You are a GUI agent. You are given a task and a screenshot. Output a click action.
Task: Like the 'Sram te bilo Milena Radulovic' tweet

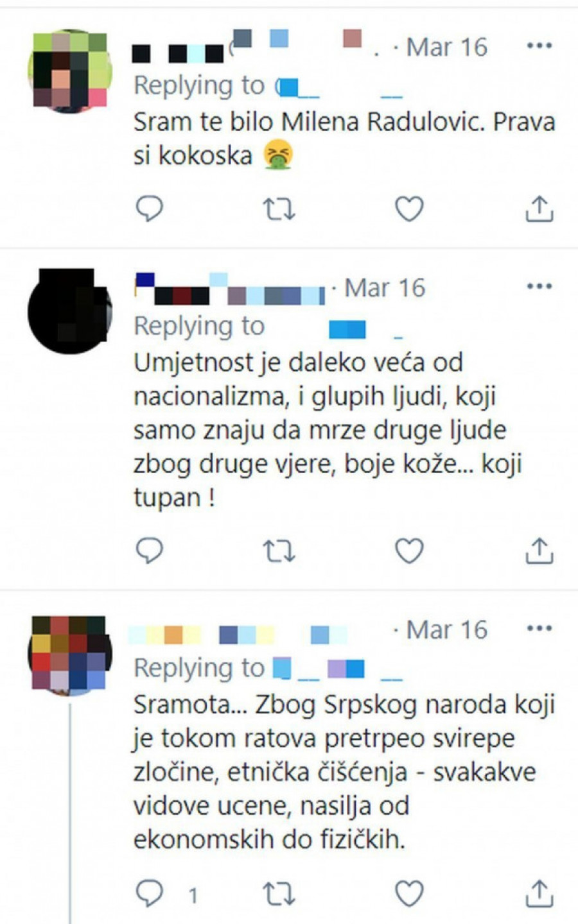pos(409,209)
